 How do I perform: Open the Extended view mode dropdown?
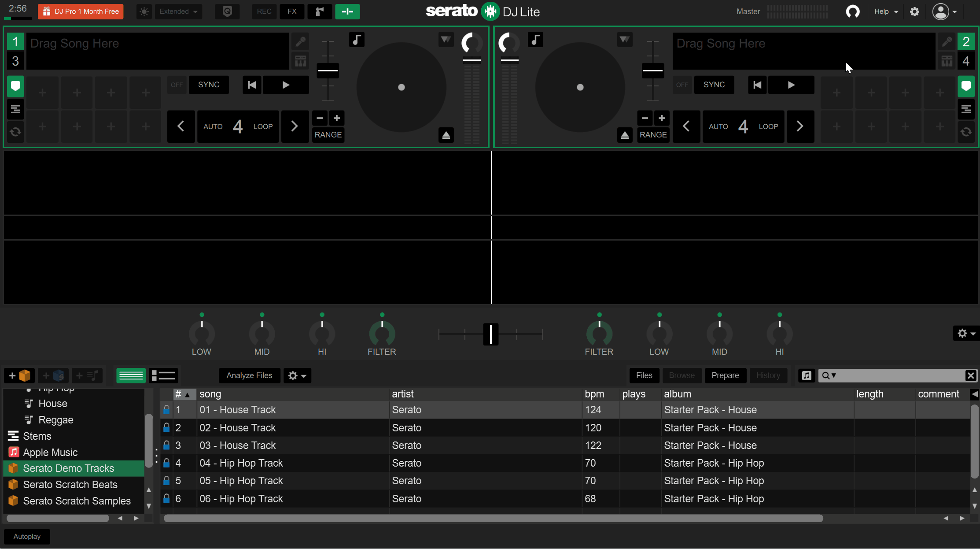pyautogui.click(x=178, y=11)
